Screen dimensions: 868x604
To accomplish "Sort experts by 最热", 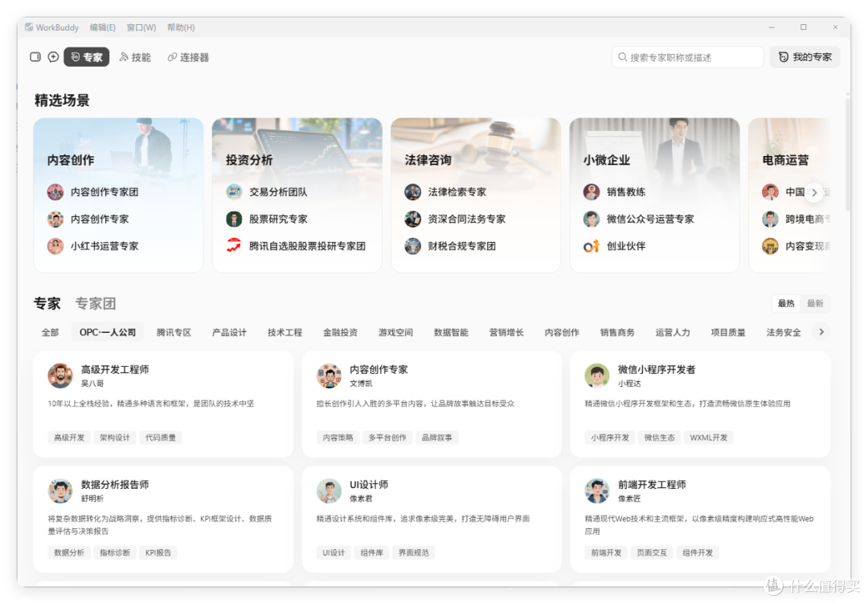I will [786, 304].
